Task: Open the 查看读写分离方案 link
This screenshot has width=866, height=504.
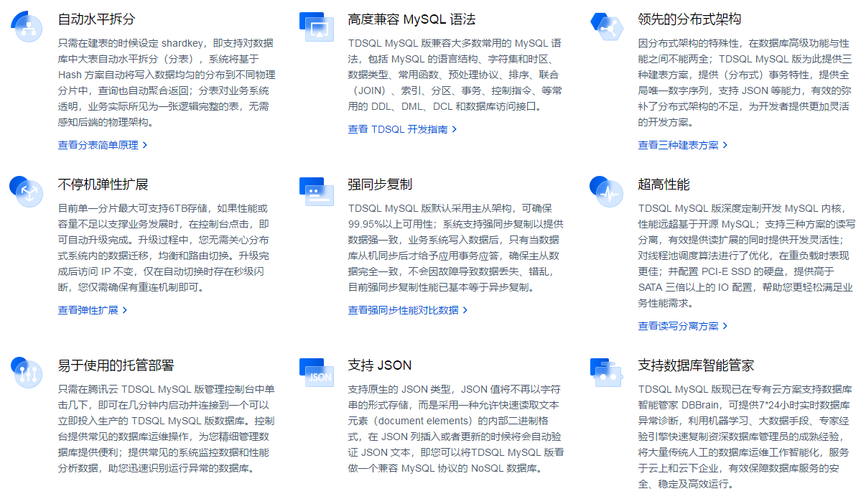Action: [x=683, y=326]
